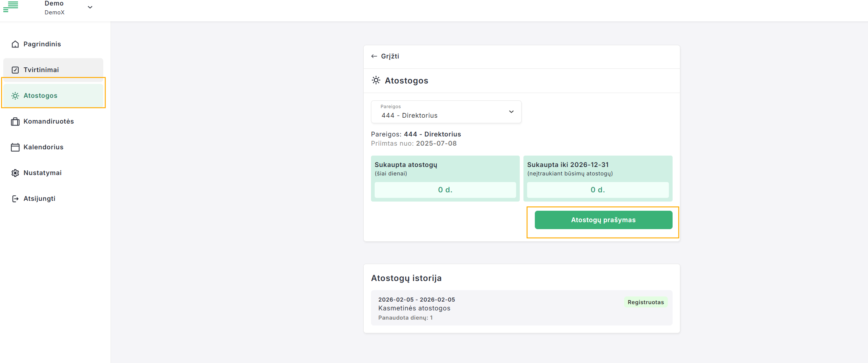Click the Komandiruotės suitcase icon
The image size is (868, 363).
click(15, 121)
